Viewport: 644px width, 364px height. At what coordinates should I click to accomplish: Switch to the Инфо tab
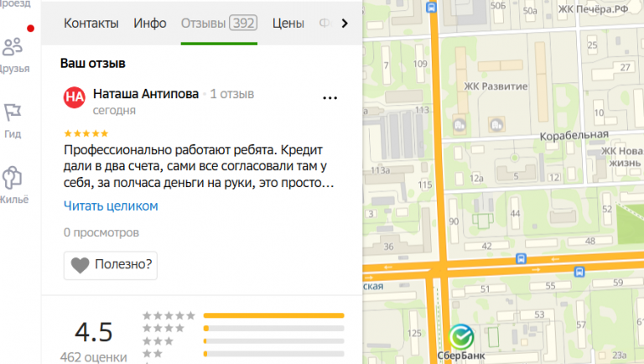(x=150, y=23)
